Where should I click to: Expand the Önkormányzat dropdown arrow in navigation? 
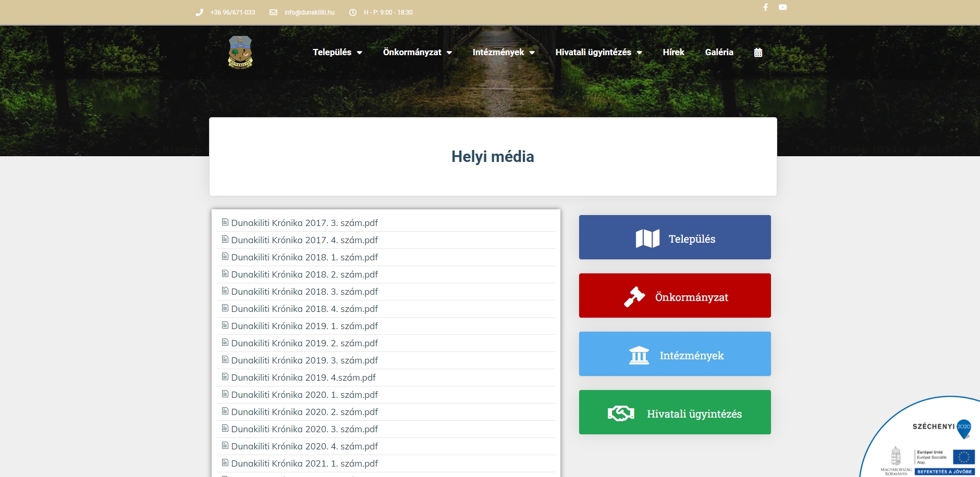[x=449, y=53]
